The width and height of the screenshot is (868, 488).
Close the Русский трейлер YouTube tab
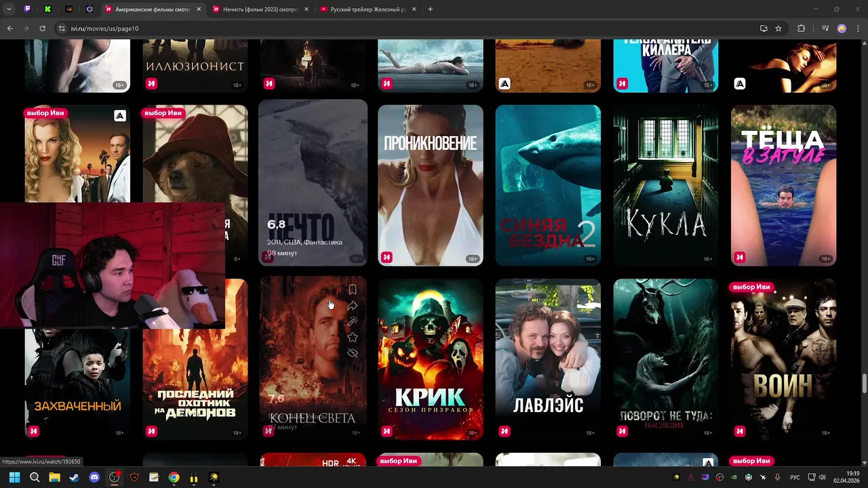point(414,9)
